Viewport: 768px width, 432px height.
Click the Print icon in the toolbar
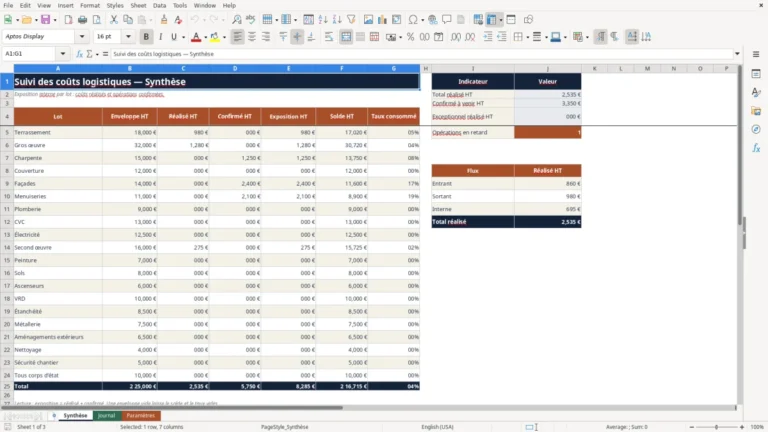tap(82, 20)
